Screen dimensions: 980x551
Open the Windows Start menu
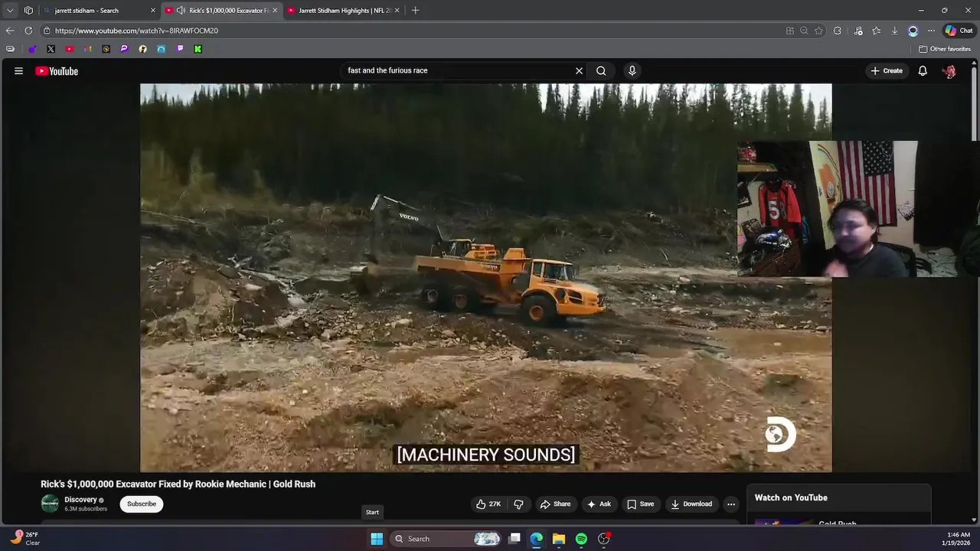[x=377, y=539]
